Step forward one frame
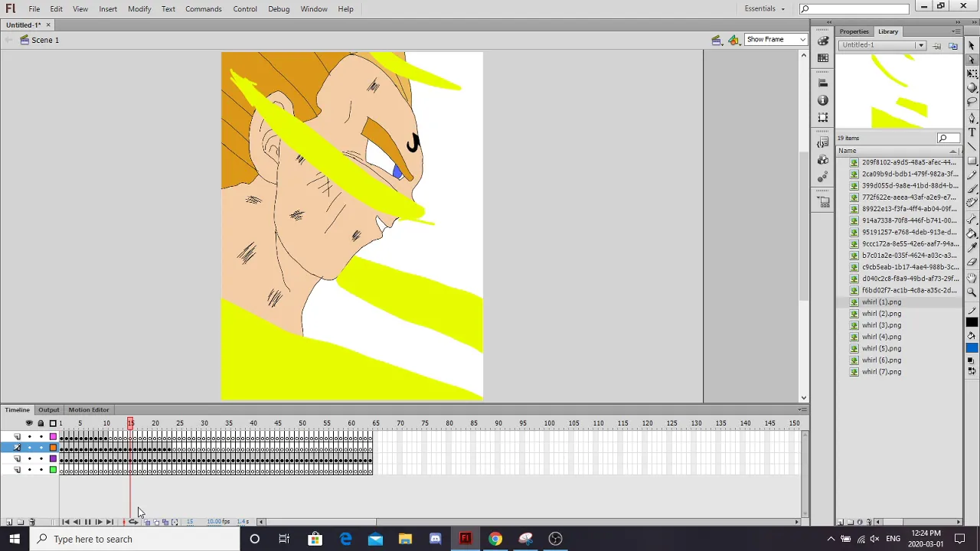 [x=99, y=522]
